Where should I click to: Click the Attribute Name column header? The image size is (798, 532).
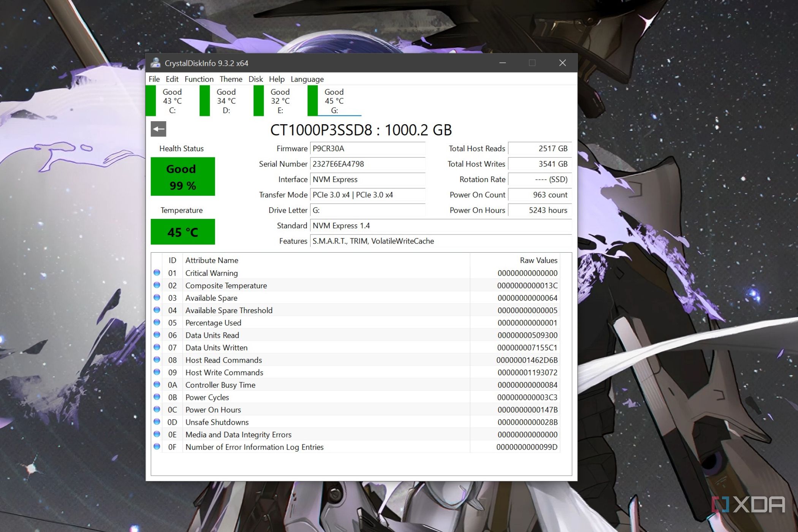click(326, 260)
